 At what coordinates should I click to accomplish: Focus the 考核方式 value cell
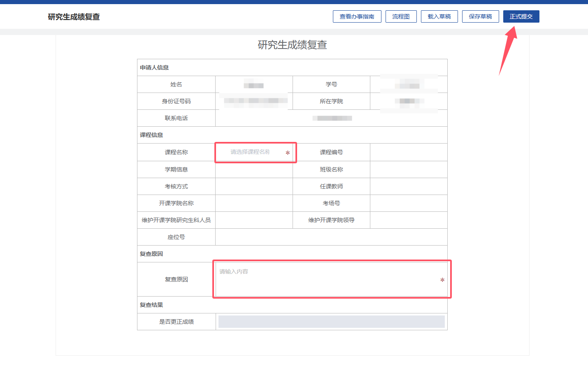[x=254, y=186]
